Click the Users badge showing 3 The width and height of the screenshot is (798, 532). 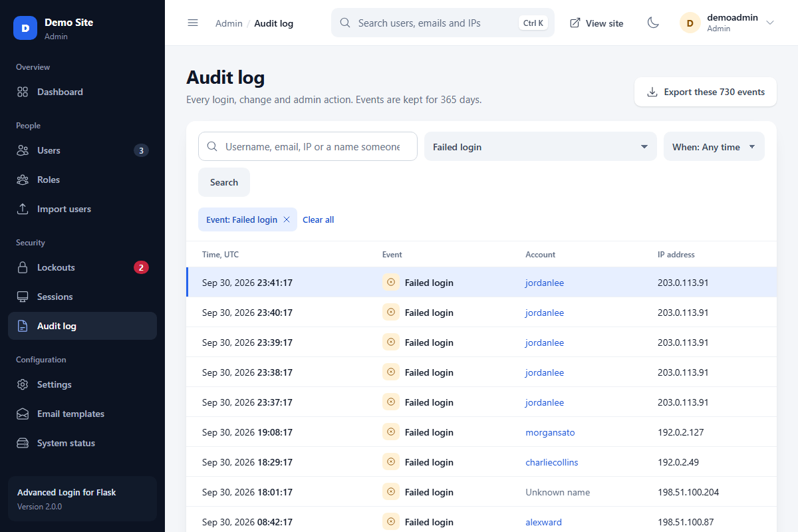point(141,150)
